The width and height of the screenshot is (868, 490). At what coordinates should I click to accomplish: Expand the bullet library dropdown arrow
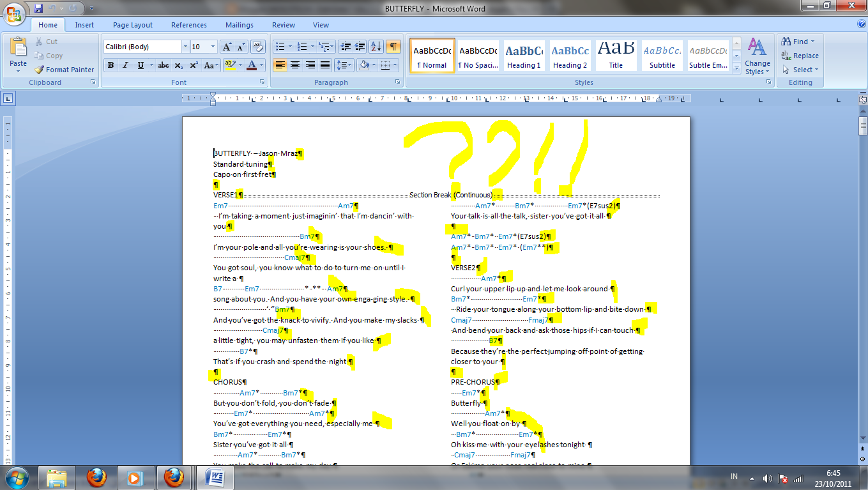(x=291, y=47)
